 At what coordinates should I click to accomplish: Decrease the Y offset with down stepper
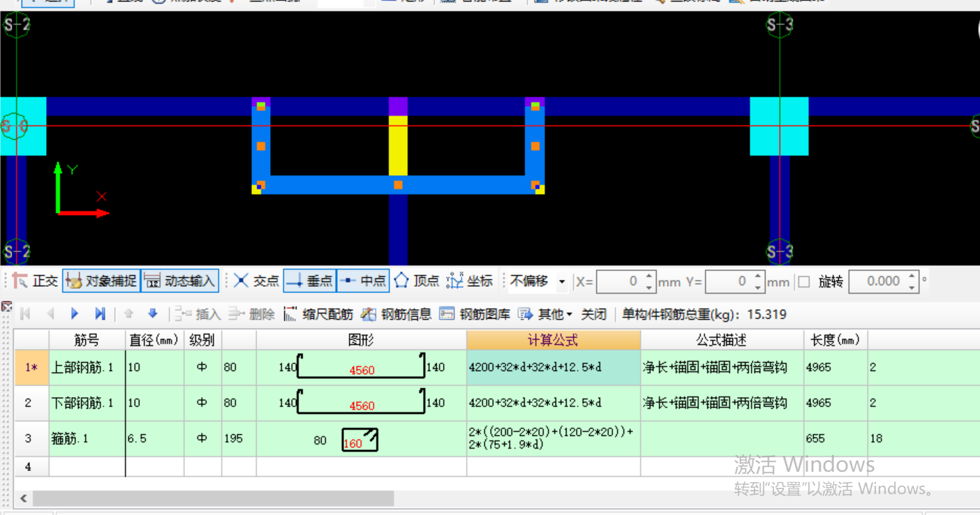[x=759, y=288]
